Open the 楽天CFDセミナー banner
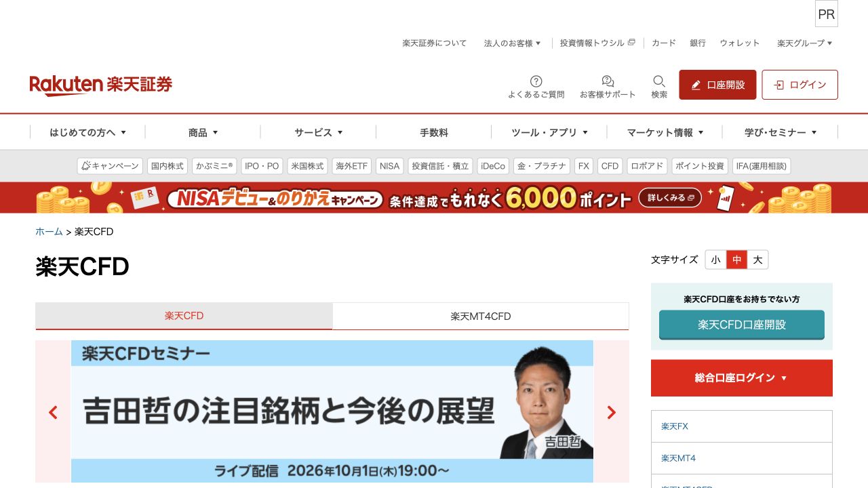868x488 pixels. click(x=332, y=411)
